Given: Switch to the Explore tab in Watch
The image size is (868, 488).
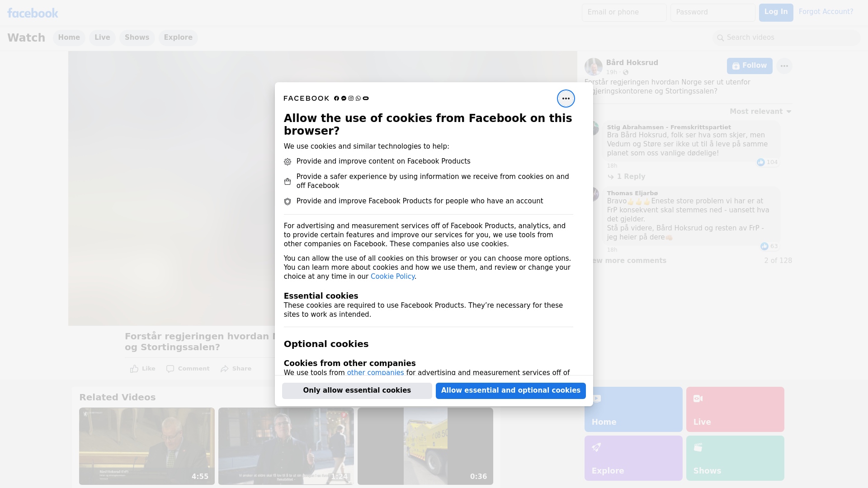Looking at the screenshot, I should coord(178,38).
